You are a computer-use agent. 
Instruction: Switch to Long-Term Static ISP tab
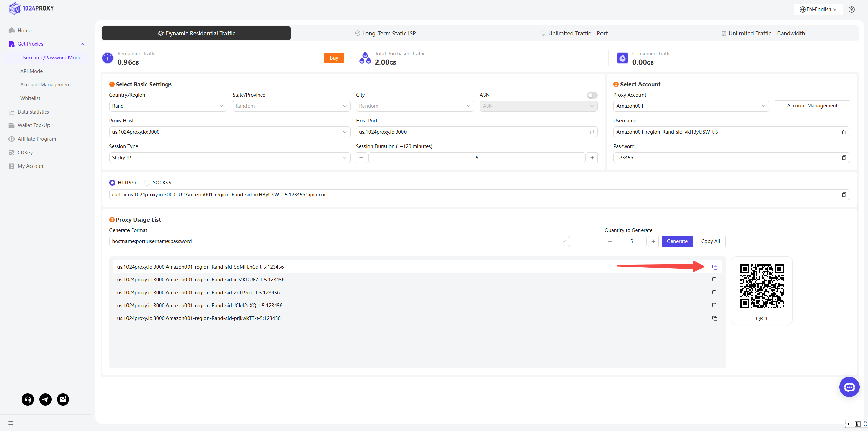point(385,33)
